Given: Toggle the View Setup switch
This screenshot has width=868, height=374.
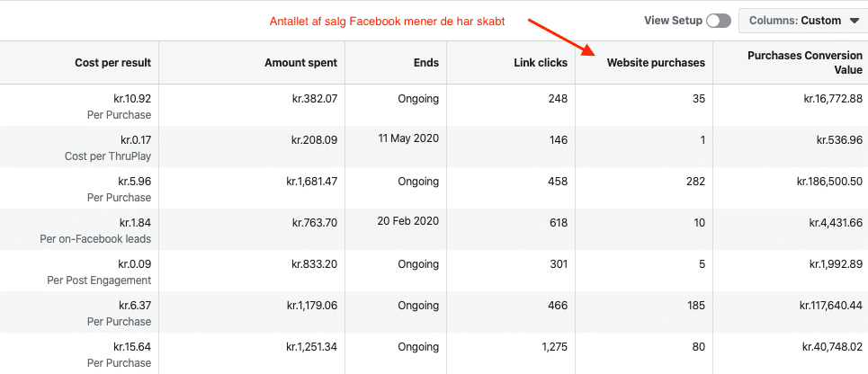Looking at the screenshot, I should [719, 21].
